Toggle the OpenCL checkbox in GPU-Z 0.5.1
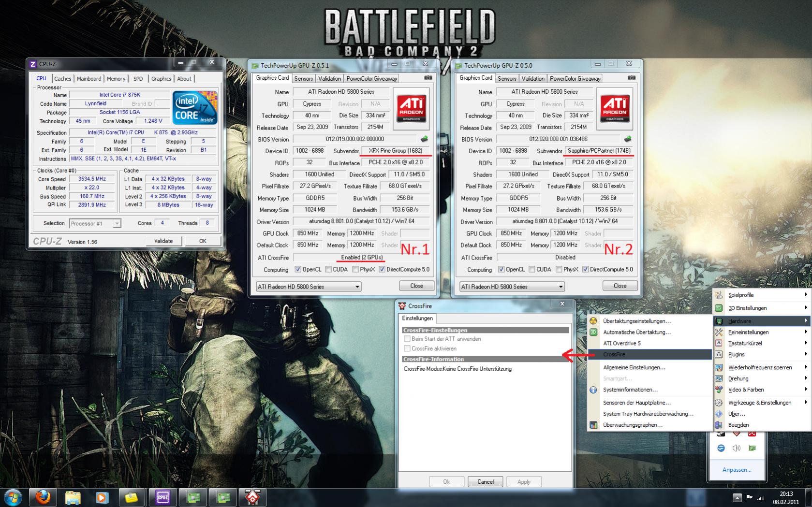 [298, 270]
